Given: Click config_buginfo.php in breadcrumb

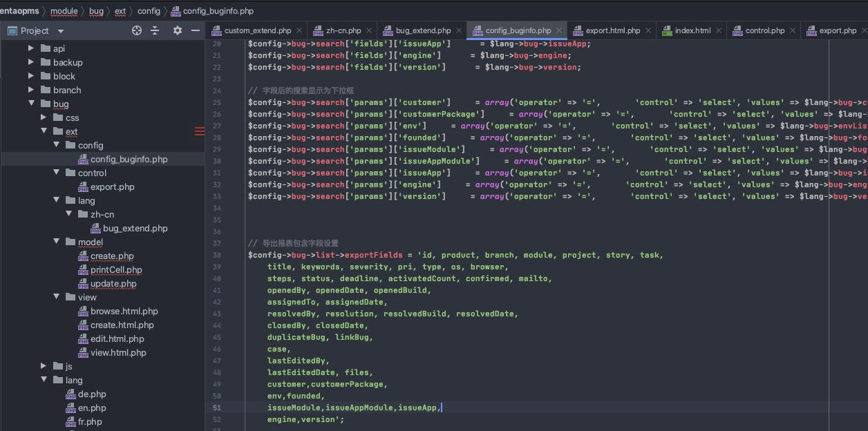Looking at the screenshot, I should 218,11.
